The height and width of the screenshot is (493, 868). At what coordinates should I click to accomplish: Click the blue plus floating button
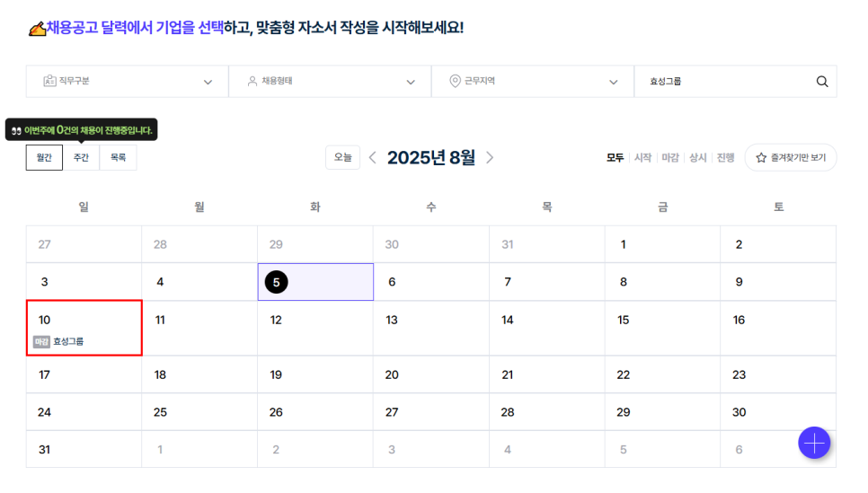point(814,443)
